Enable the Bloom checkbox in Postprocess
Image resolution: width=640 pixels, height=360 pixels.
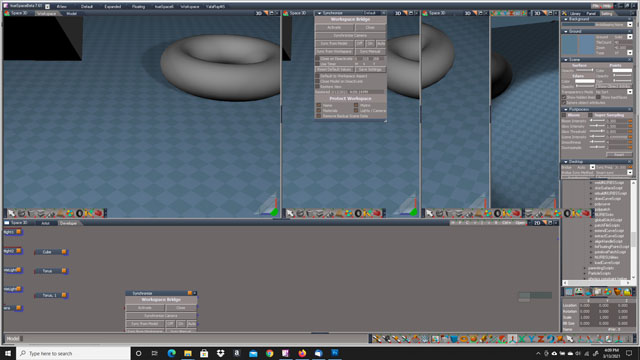point(564,115)
